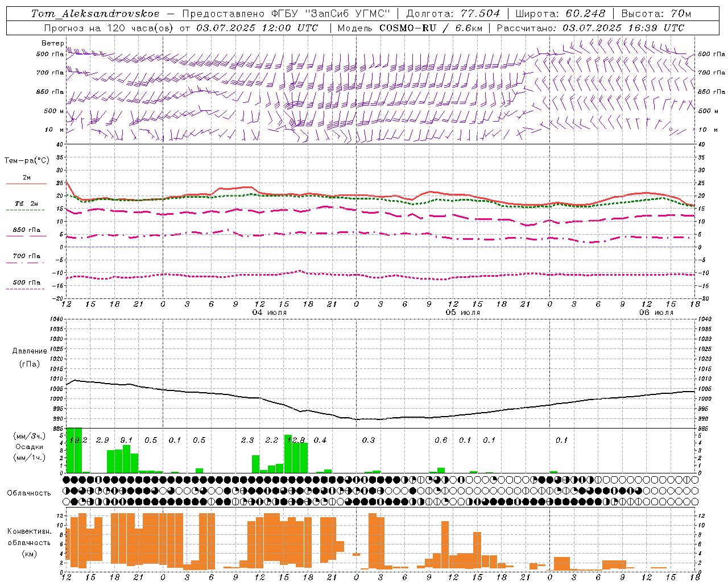
Task: Click the '985' value on left pressure axis
Action: click(x=57, y=429)
